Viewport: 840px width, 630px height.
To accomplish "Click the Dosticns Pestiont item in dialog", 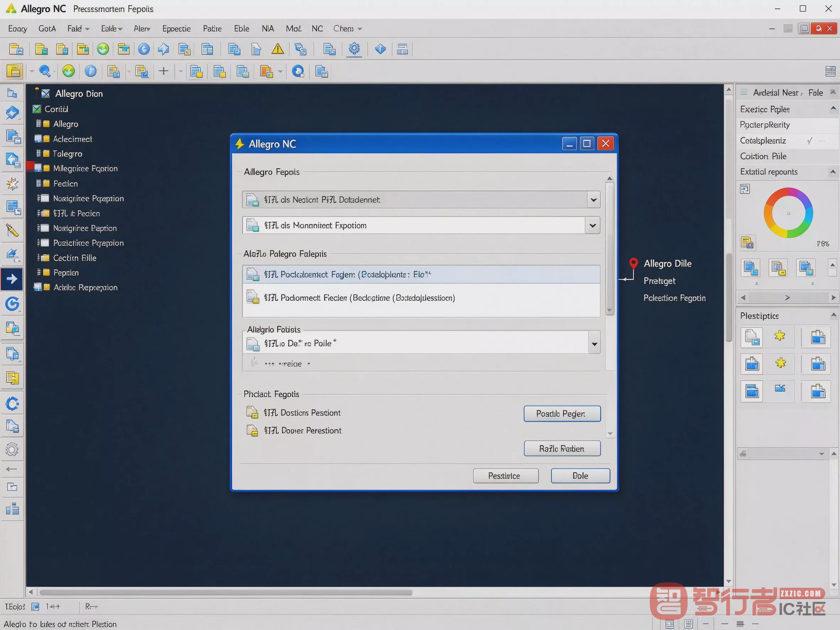I will coord(302,413).
